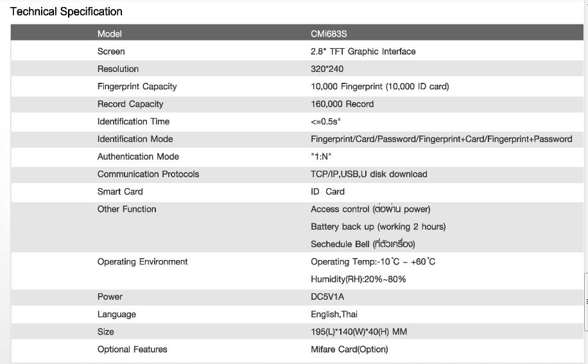Click the CMi683S model value
Viewport: 588px width, 364px height.
[x=329, y=33]
